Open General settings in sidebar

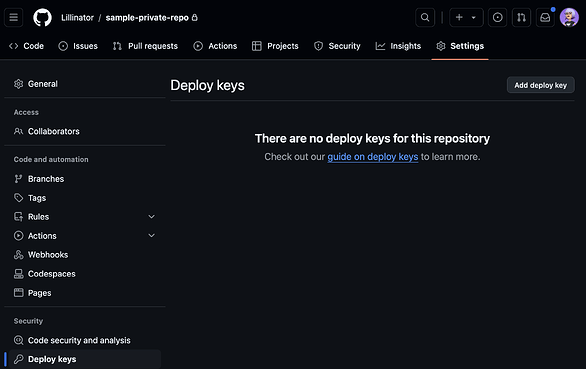[85, 84]
